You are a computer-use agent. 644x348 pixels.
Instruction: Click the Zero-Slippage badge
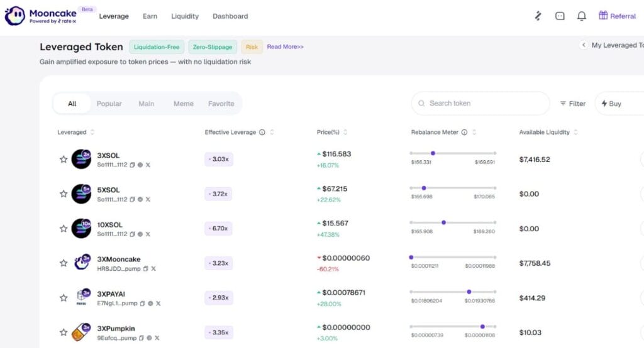point(213,46)
